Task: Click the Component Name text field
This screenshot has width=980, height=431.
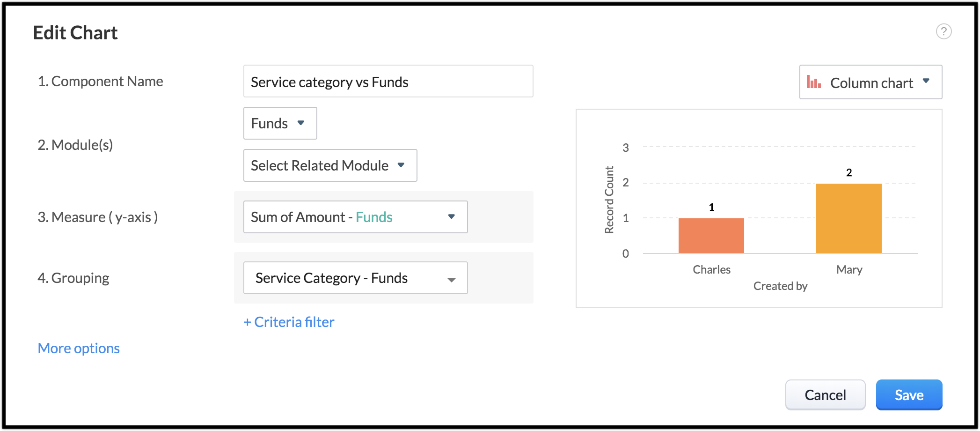Action: (388, 82)
